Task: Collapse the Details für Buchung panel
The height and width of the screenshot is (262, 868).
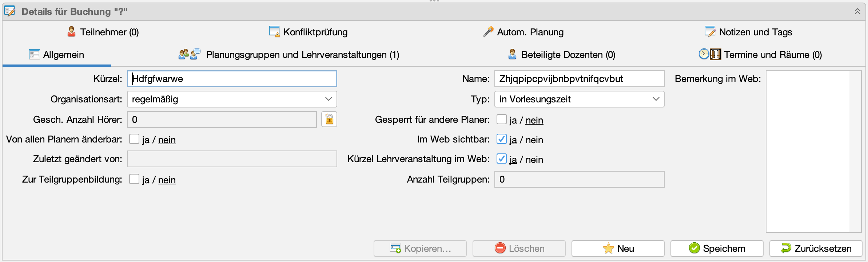Action: pyautogui.click(x=857, y=12)
